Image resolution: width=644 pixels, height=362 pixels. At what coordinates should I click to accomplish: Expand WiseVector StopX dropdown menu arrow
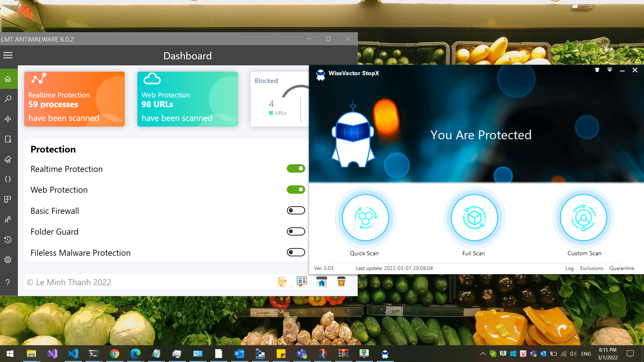[x=609, y=70]
